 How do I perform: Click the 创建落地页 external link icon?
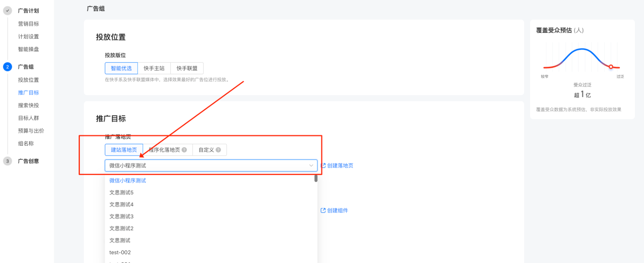click(x=323, y=165)
